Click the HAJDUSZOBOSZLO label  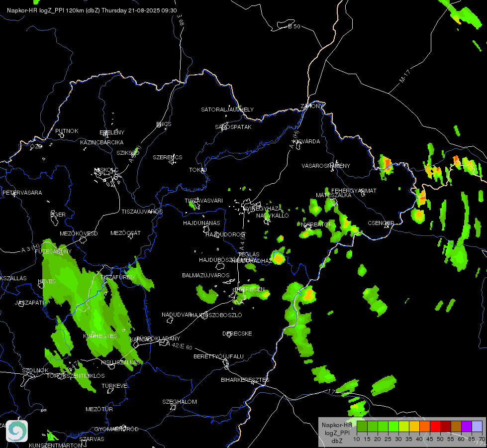(x=216, y=315)
